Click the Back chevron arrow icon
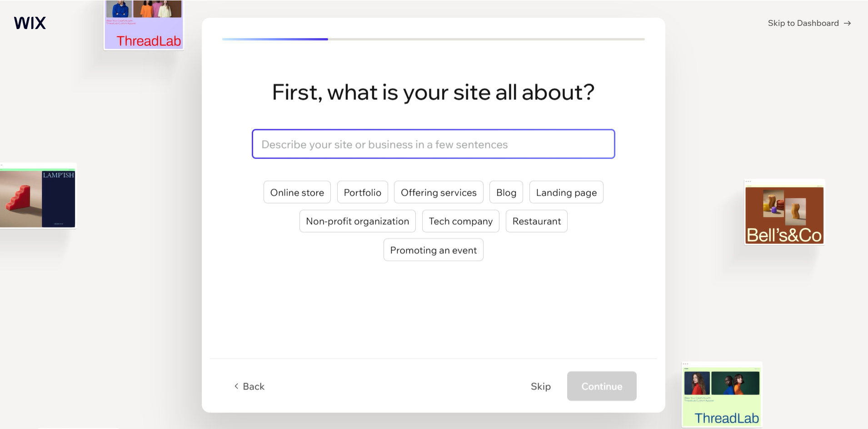This screenshot has width=868, height=429. click(236, 386)
